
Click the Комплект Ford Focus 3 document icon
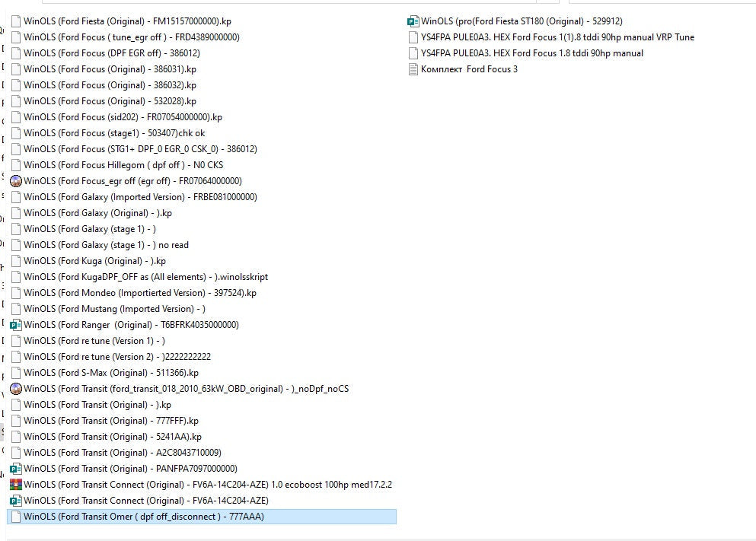pyautogui.click(x=413, y=69)
